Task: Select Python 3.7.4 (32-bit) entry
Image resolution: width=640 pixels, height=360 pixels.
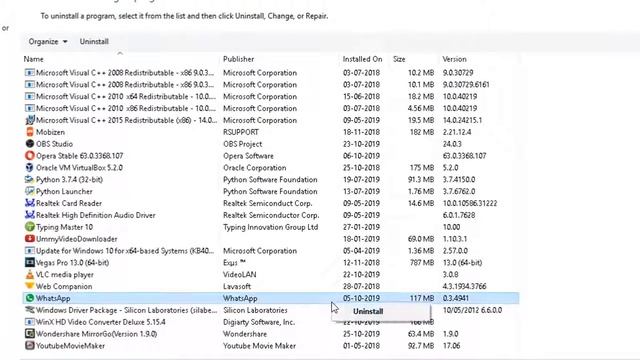Action: 69,179
